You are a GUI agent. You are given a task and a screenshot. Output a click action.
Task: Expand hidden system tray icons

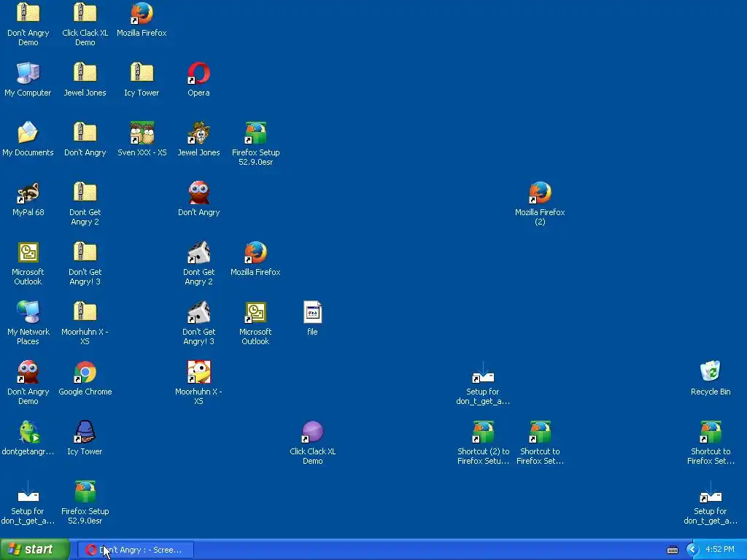(692, 550)
